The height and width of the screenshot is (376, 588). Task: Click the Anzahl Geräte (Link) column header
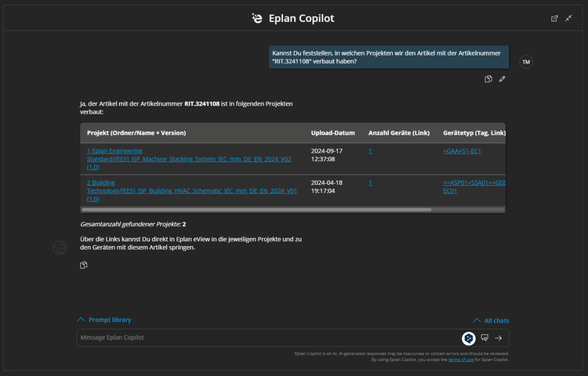[x=399, y=133]
